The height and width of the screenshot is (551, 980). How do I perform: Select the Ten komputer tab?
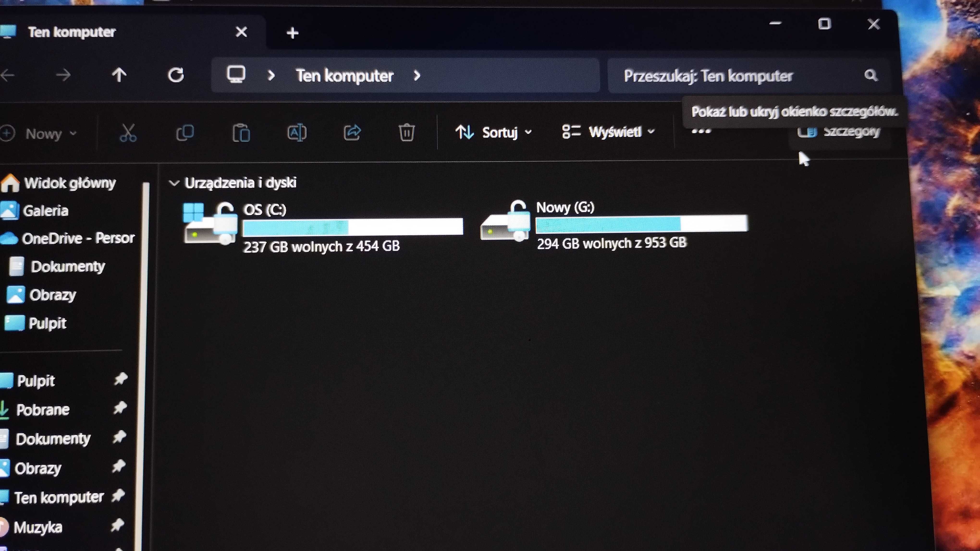(129, 32)
